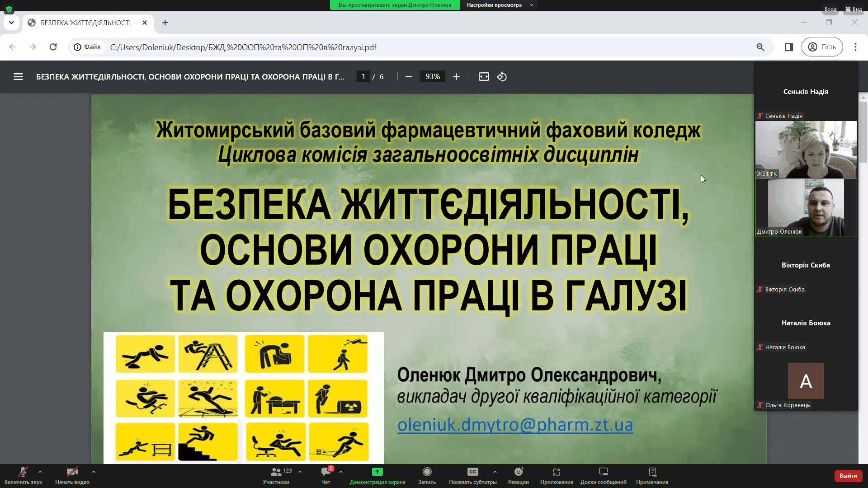Start recording with Запись
The height and width of the screenshot is (488, 868).
(427, 476)
